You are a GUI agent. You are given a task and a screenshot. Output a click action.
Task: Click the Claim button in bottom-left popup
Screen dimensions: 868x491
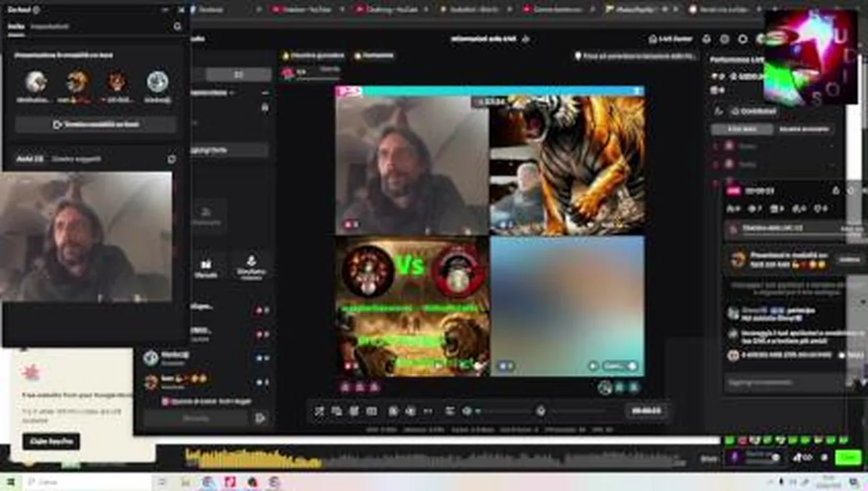click(x=51, y=441)
